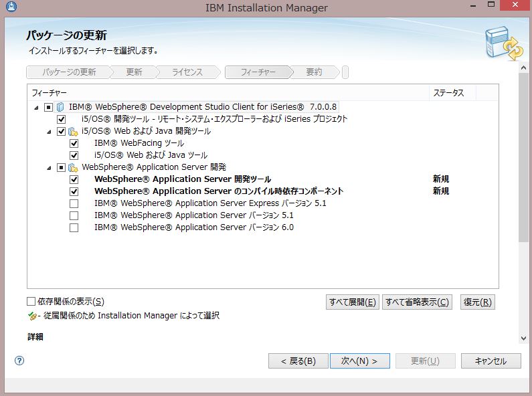This screenshot has width=532, height=396.
Task: Uncheck the IBM WebFacing ツール checkbox
Action: (x=74, y=143)
